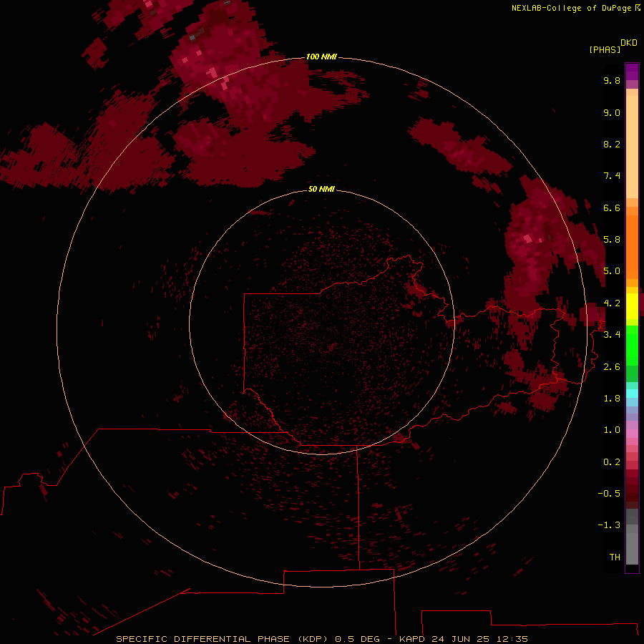This screenshot has height=644, width=644.
Task: Pick the orange segment of the color scale
Action: pos(632,248)
